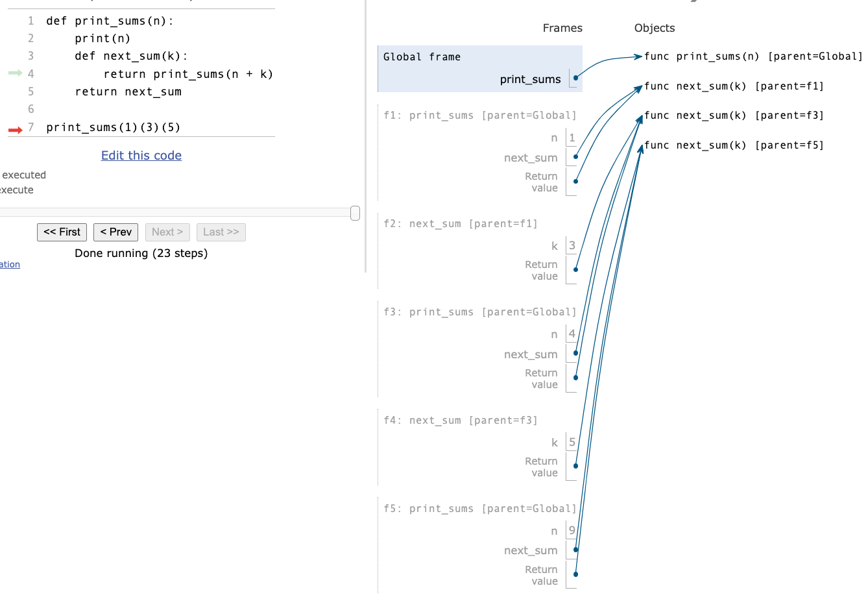This screenshot has width=868, height=599.
Task: Select the Global frame header
Action: 422,57
